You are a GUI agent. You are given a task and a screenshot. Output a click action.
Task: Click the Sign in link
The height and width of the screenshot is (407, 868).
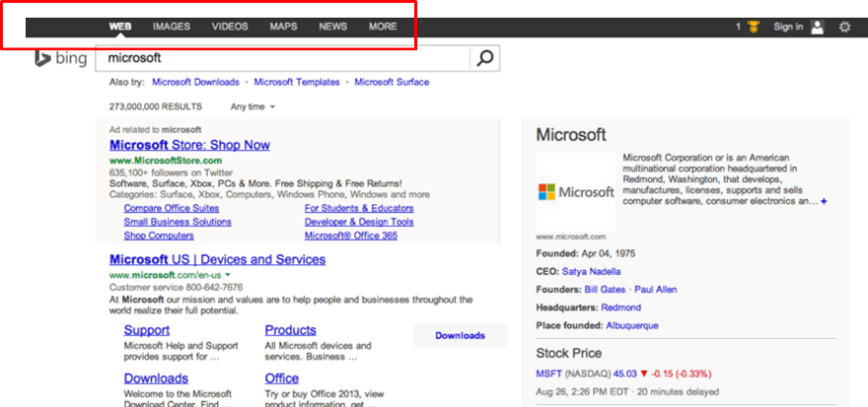point(788,27)
